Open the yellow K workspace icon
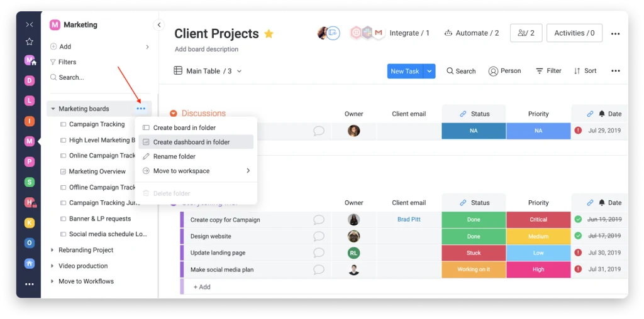The width and height of the screenshot is (644, 319). tap(29, 223)
